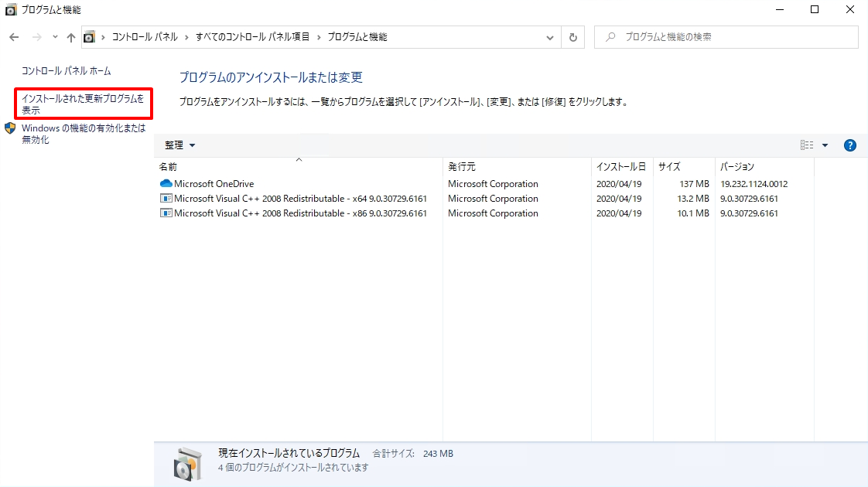This screenshot has width=868, height=487.
Task: Click OneDrive size 137 MB
Action: 694,184
